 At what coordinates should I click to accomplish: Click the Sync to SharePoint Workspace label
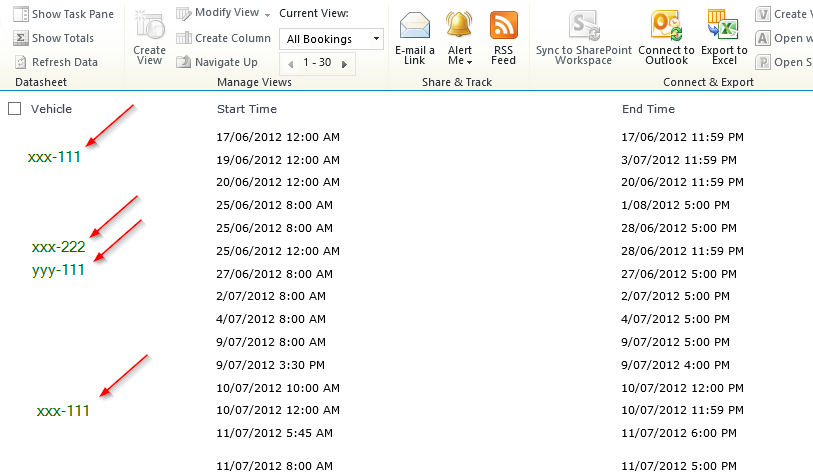click(x=584, y=55)
